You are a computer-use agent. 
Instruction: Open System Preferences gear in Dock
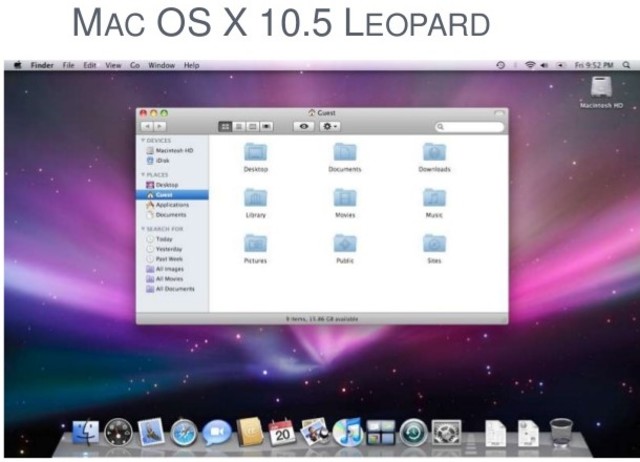pos(446,433)
